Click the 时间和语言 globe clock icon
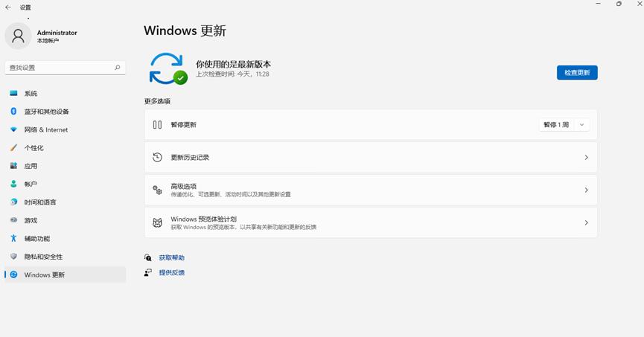Image resolution: width=644 pixels, height=337 pixels. coord(13,202)
